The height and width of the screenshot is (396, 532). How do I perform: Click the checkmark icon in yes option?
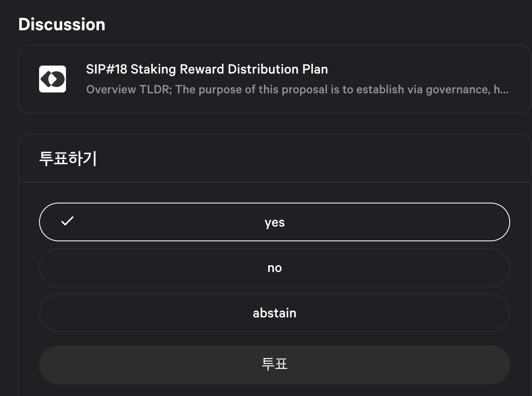click(67, 221)
